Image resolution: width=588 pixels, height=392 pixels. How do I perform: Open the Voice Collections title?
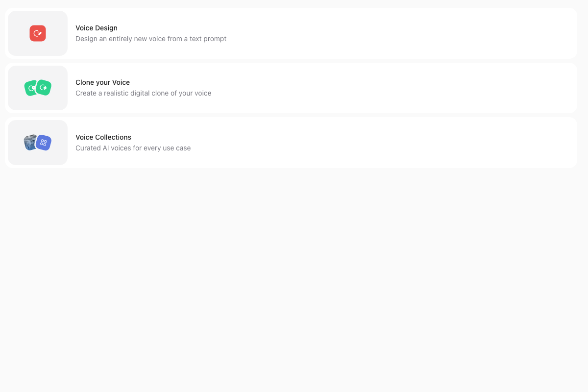click(103, 137)
